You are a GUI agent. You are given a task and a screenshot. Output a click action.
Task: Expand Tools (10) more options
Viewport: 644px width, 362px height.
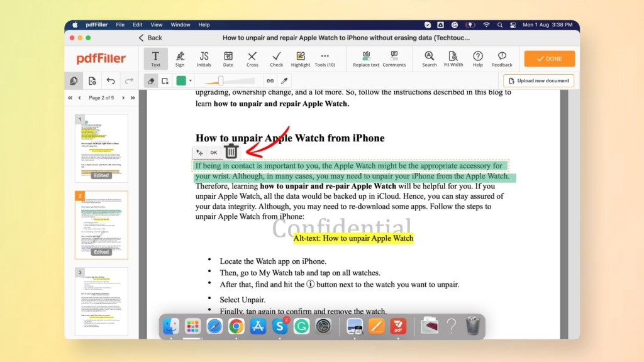325,58
